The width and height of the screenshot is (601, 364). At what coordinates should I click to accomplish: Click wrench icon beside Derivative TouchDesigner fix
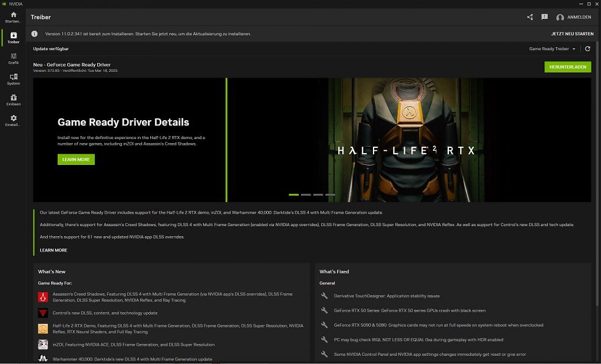(324, 296)
